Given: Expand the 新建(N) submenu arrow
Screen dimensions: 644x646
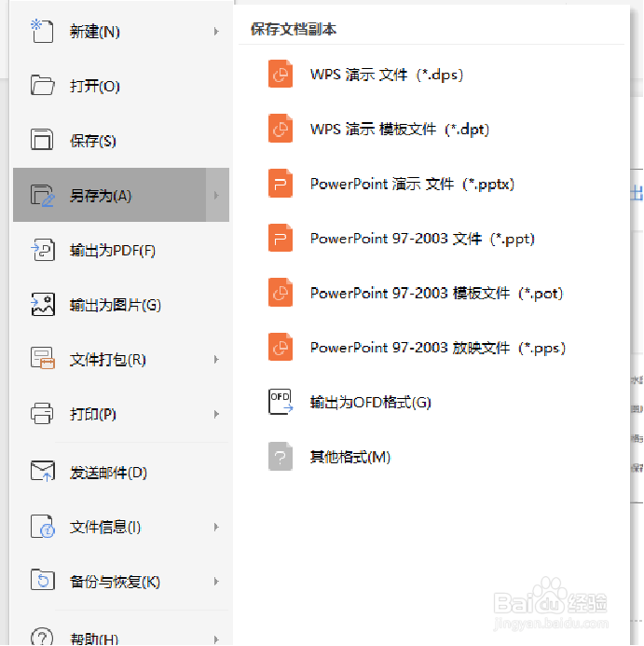Looking at the screenshot, I should click(x=216, y=32).
